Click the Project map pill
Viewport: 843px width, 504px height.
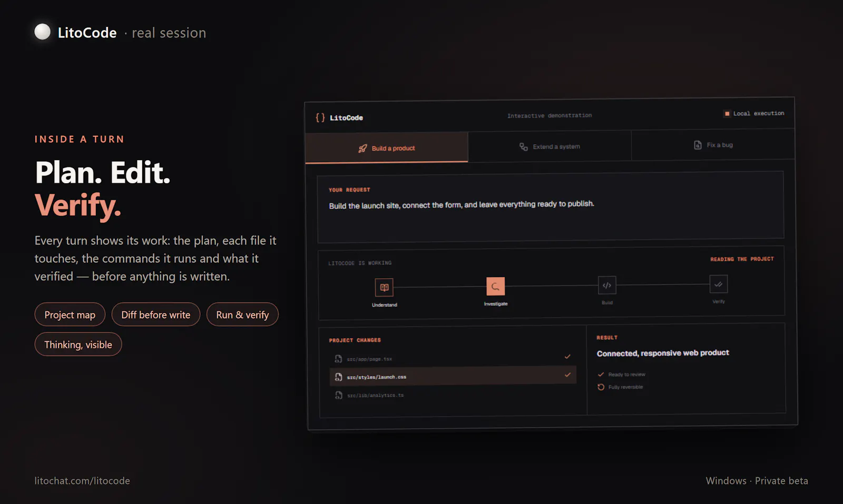70,315
